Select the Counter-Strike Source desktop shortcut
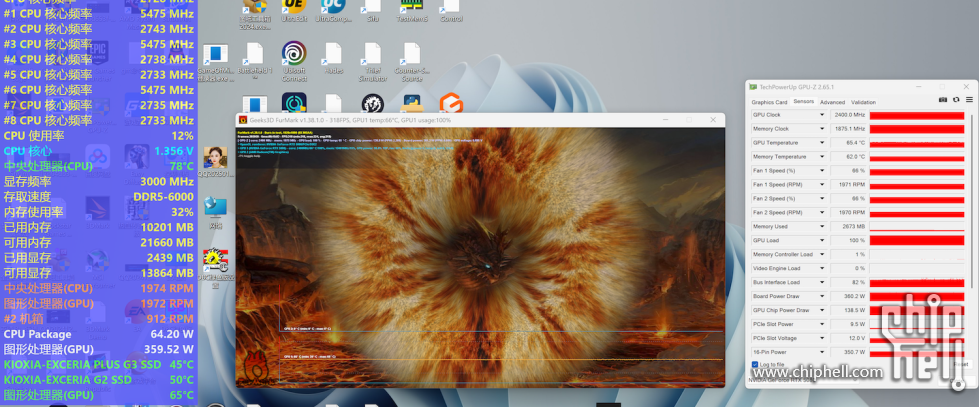This screenshot has width=979, height=407. coord(411,62)
